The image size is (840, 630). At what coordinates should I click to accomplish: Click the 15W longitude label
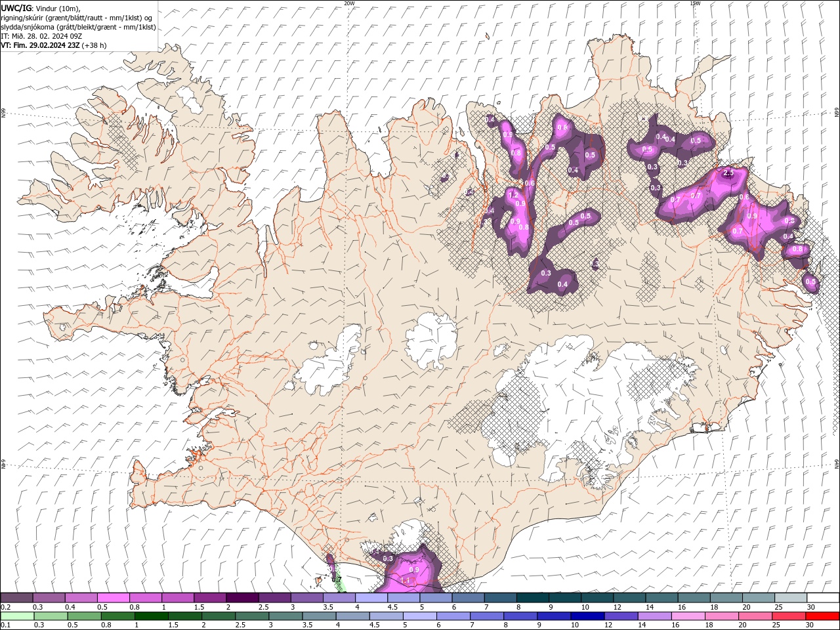tap(695, 3)
